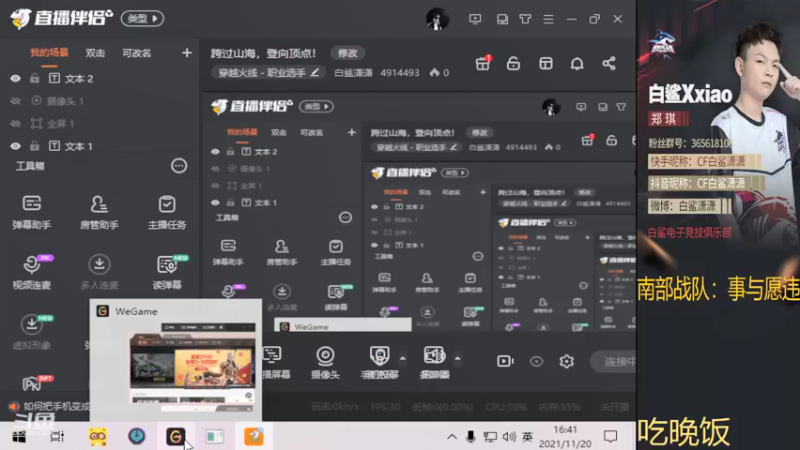Click the outermost 穿越火线 - 职业选手 category pill
This screenshot has height=450, width=800.
click(268, 72)
